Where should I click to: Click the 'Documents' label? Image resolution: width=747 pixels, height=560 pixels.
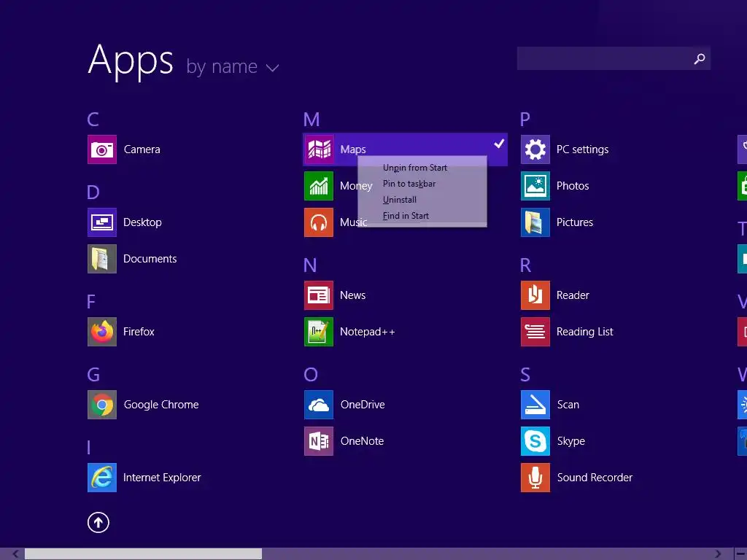click(x=150, y=259)
